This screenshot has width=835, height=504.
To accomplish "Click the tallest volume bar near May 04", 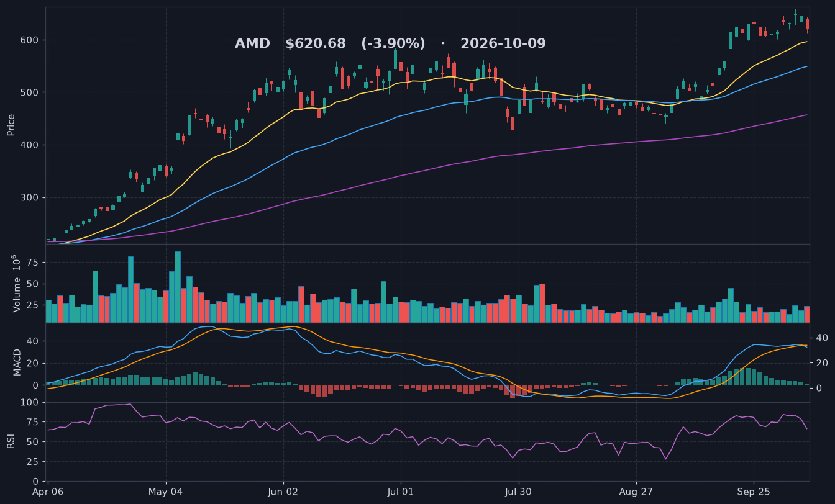I will click(178, 287).
